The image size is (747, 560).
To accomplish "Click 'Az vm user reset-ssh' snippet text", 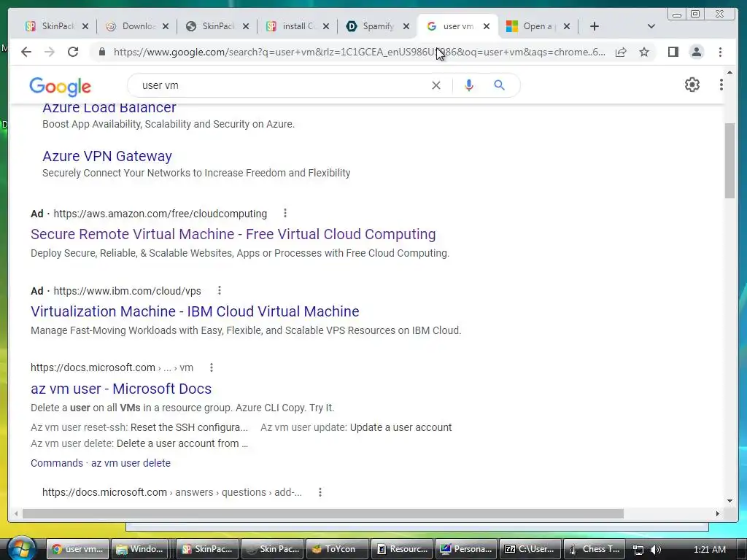I will point(79,427).
